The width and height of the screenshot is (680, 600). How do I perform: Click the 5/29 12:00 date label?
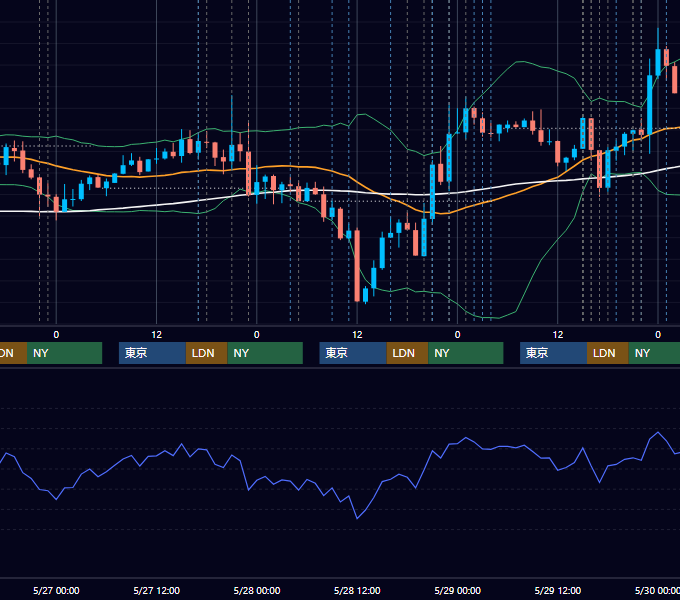click(x=558, y=590)
